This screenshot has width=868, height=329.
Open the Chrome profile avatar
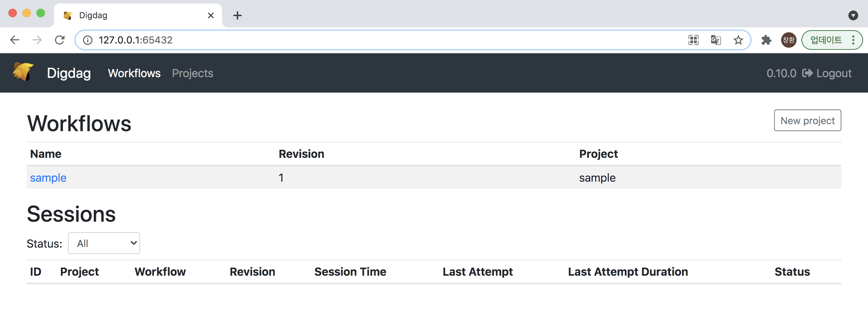point(788,40)
